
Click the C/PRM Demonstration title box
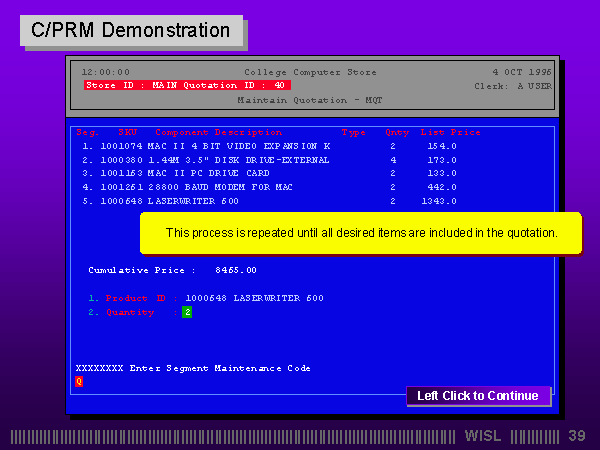point(131,30)
